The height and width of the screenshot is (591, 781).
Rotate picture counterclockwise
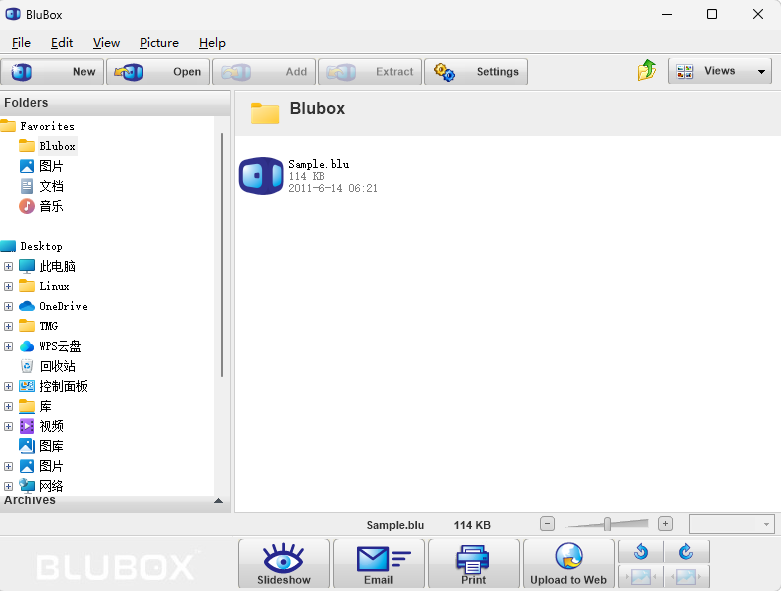coord(641,551)
